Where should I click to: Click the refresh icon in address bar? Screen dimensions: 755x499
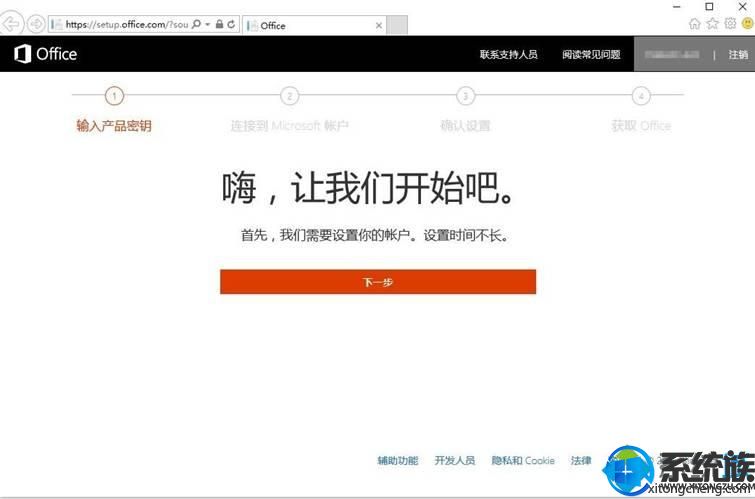[232, 24]
